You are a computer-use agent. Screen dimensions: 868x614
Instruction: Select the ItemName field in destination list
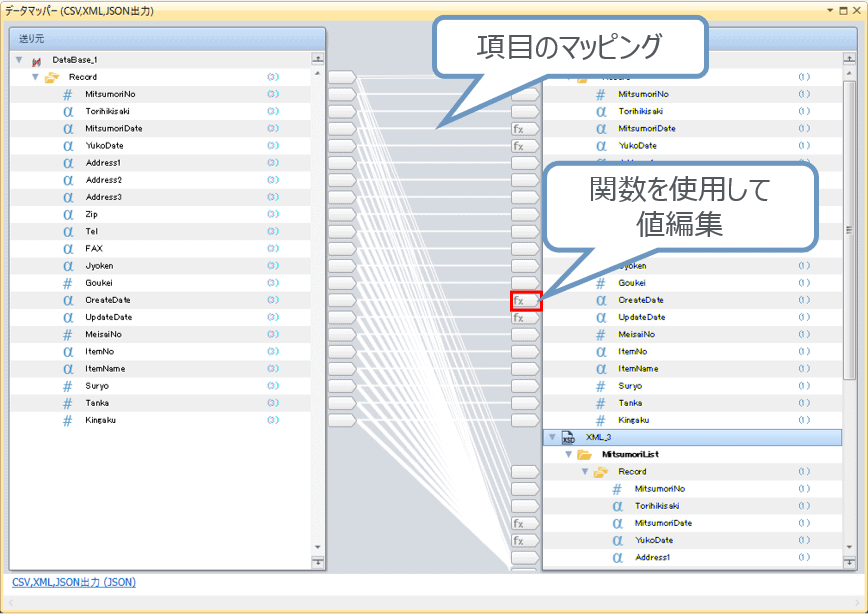640,368
